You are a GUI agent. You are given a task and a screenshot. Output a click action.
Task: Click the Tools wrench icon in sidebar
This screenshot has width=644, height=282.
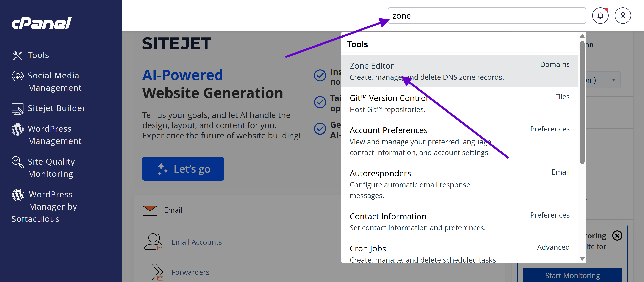tap(18, 55)
